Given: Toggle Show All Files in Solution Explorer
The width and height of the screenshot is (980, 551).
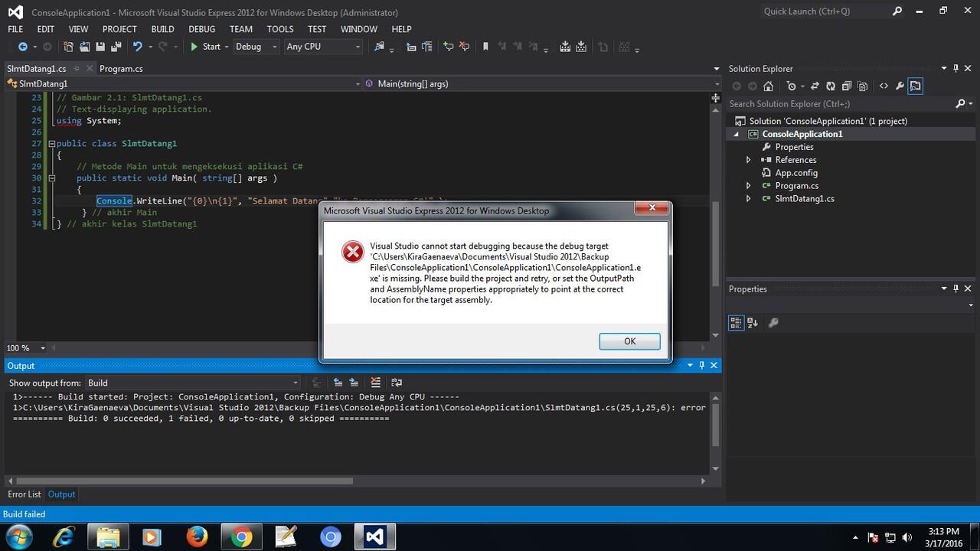Looking at the screenshot, I should coord(863,86).
